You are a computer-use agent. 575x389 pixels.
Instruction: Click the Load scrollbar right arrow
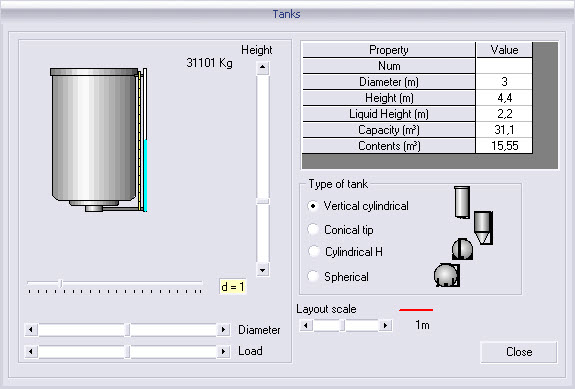223,352
